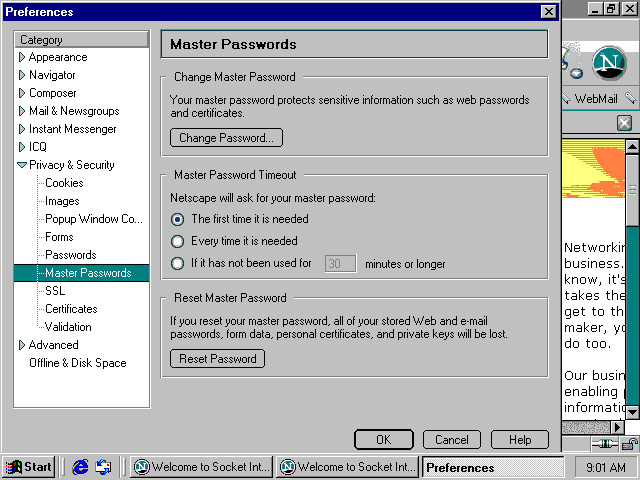Click the Outlook Express quick launch icon
The width and height of the screenshot is (640, 480).
pyautogui.click(x=103, y=467)
